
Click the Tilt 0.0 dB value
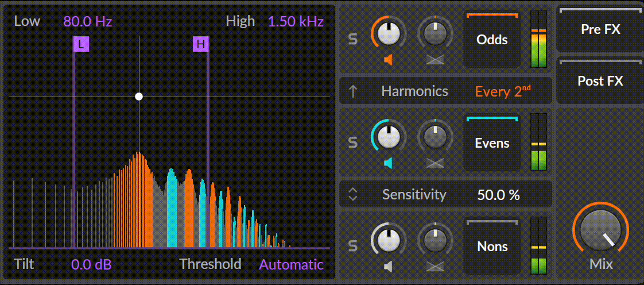(91, 264)
